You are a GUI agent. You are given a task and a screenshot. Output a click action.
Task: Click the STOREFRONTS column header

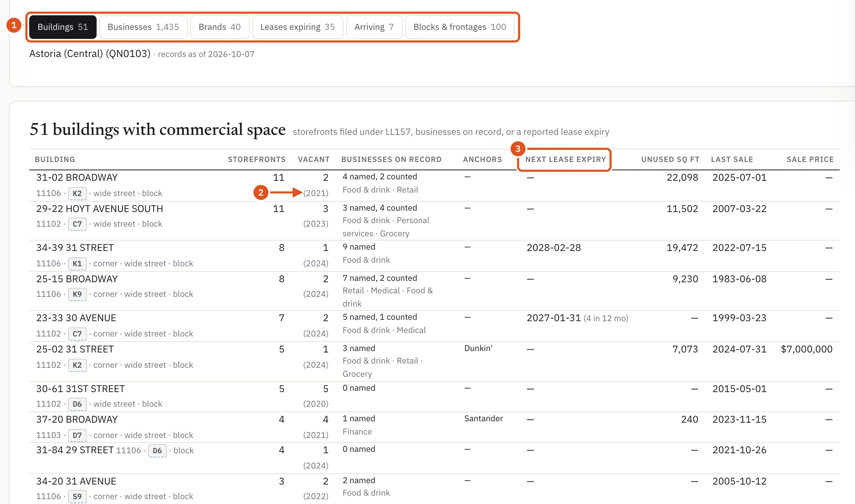(256, 160)
